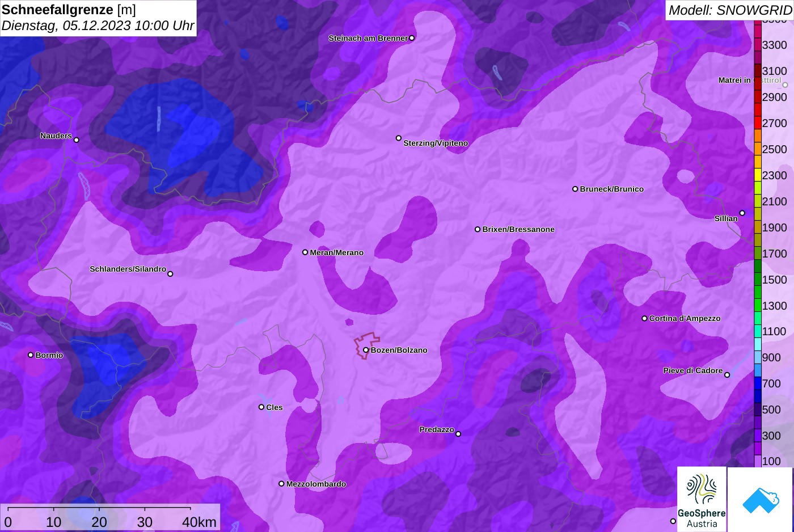Screen dimensions: 794x532
Task: Click the Schneefallgrenze [m] title
Action: (x=69, y=10)
